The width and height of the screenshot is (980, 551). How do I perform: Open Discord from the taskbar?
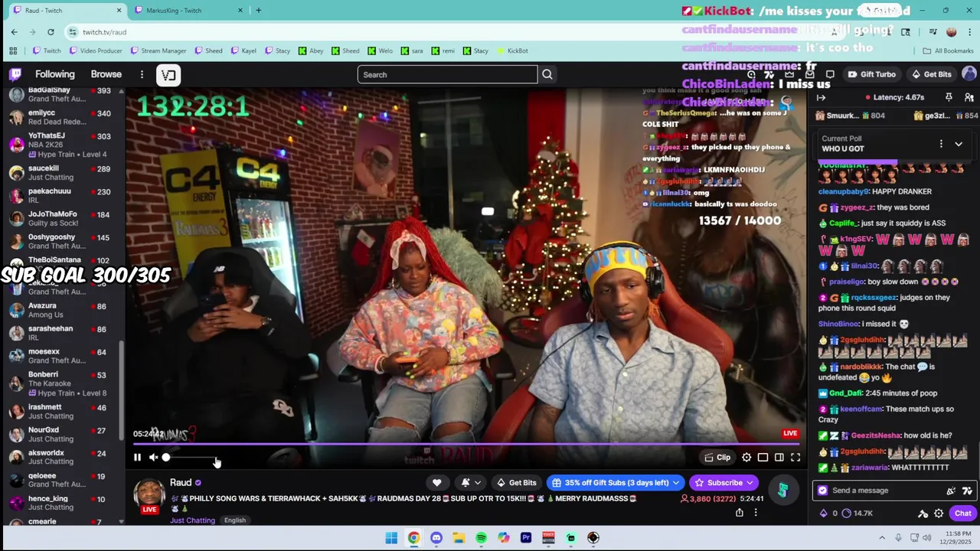[x=436, y=538]
